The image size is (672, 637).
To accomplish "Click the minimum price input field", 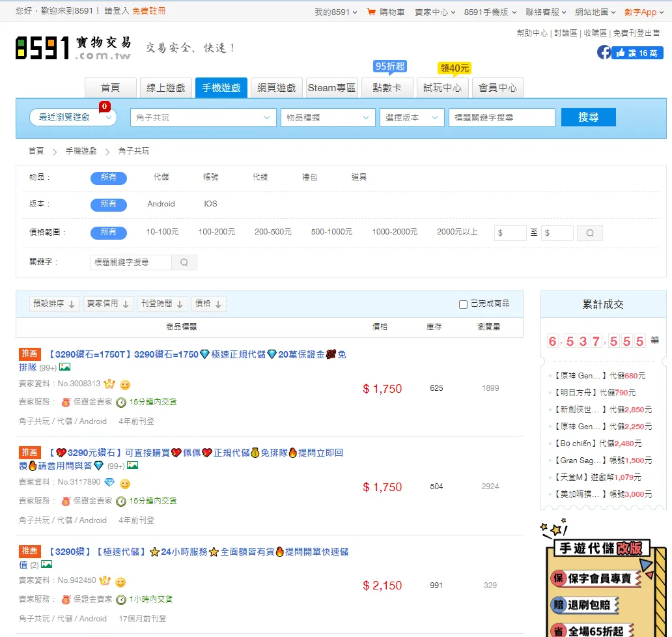I will pyautogui.click(x=510, y=233).
